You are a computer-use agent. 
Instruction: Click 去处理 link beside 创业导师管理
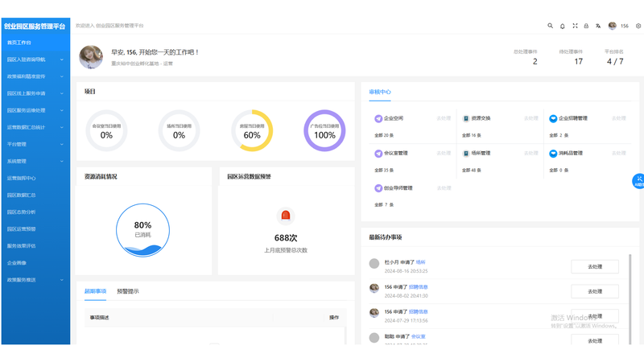[x=444, y=188]
